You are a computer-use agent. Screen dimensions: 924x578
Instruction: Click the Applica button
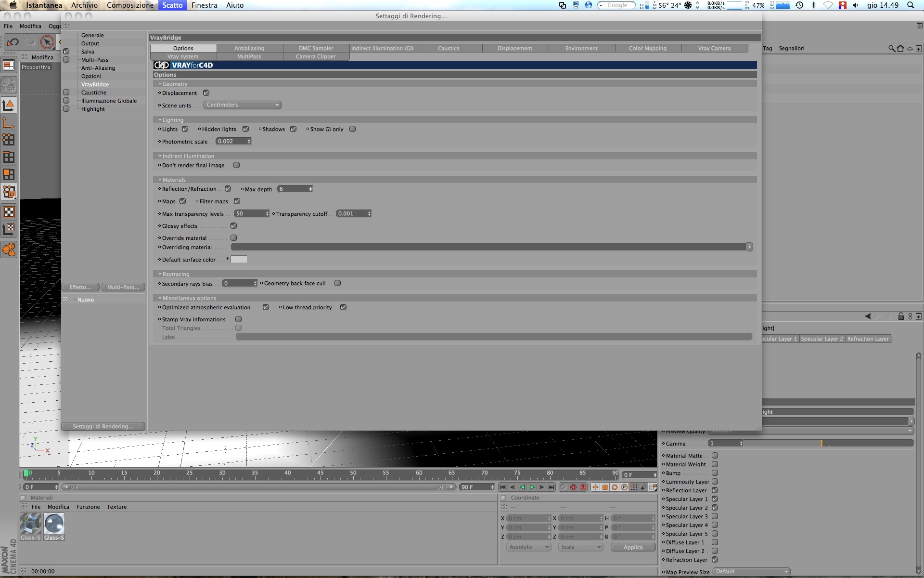[x=633, y=547]
